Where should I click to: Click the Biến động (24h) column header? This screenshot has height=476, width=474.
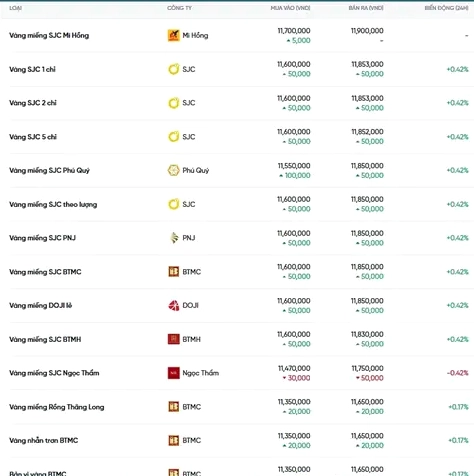click(446, 8)
